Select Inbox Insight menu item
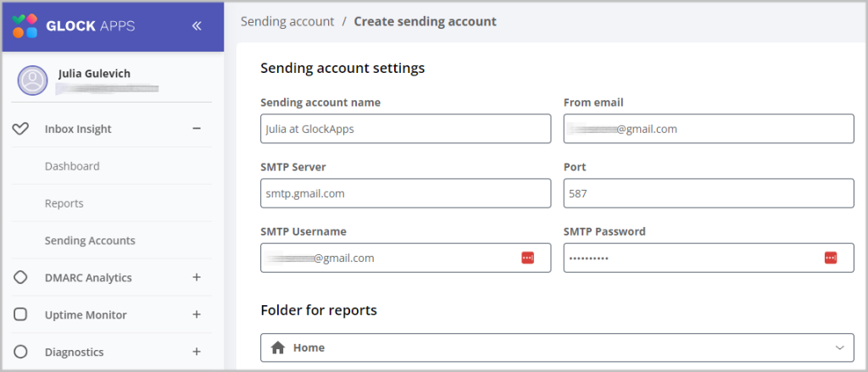The width and height of the screenshot is (868, 372). (x=78, y=129)
